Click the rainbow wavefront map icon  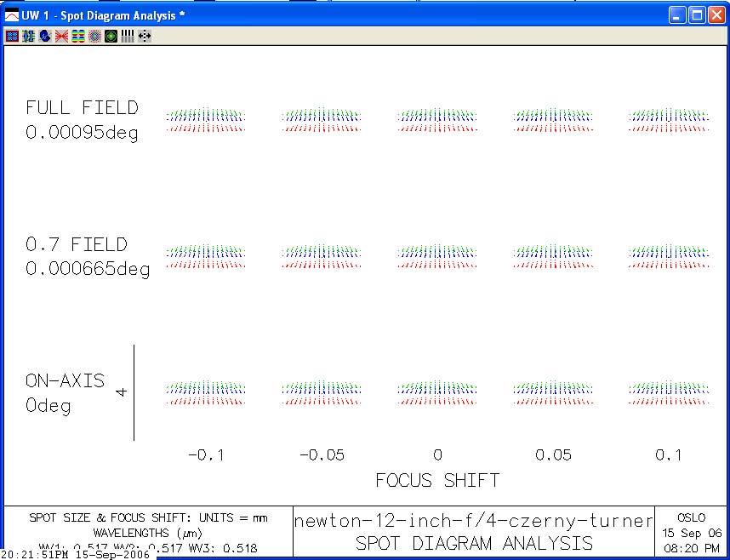click(77, 37)
